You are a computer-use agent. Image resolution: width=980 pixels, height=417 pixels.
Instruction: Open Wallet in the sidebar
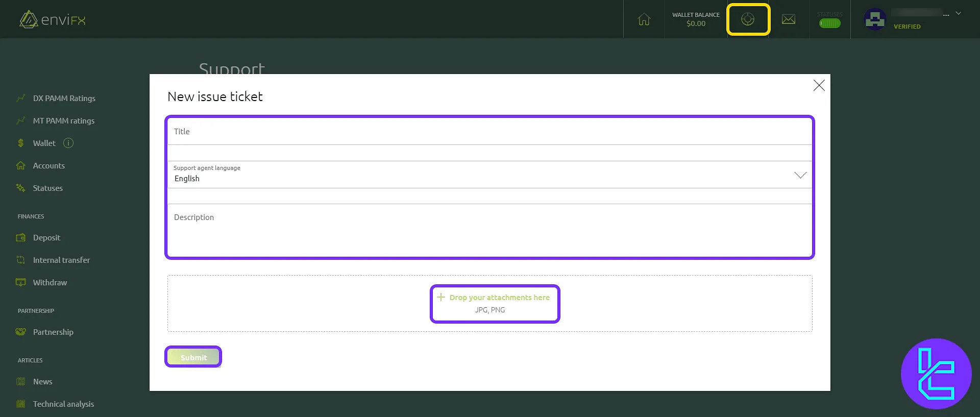coord(44,143)
